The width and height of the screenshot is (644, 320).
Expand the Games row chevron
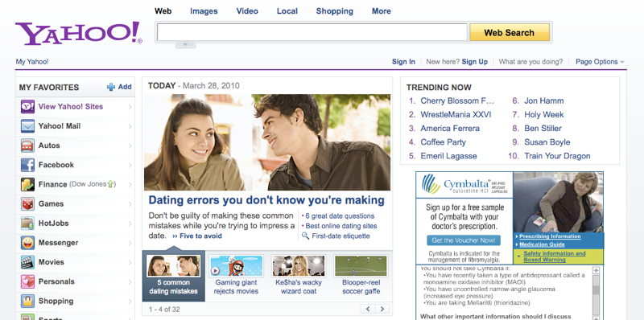click(130, 204)
